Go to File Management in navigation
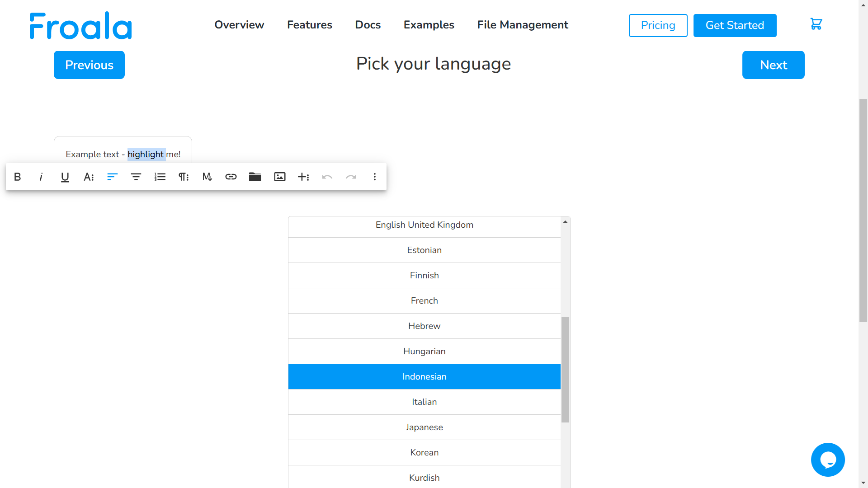The height and width of the screenshot is (488, 868). coord(523,25)
